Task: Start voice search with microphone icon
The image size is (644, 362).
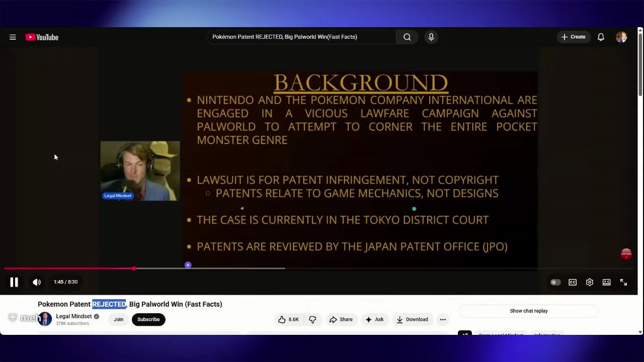Action: 431,37
